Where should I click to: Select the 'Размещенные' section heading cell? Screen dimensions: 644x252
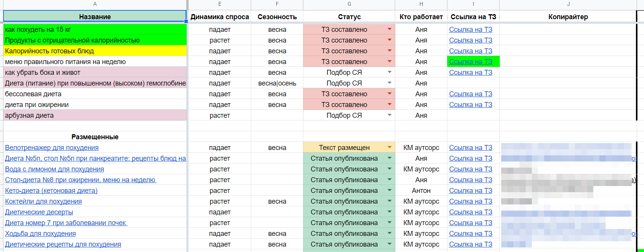pyautogui.click(x=95, y=137)
